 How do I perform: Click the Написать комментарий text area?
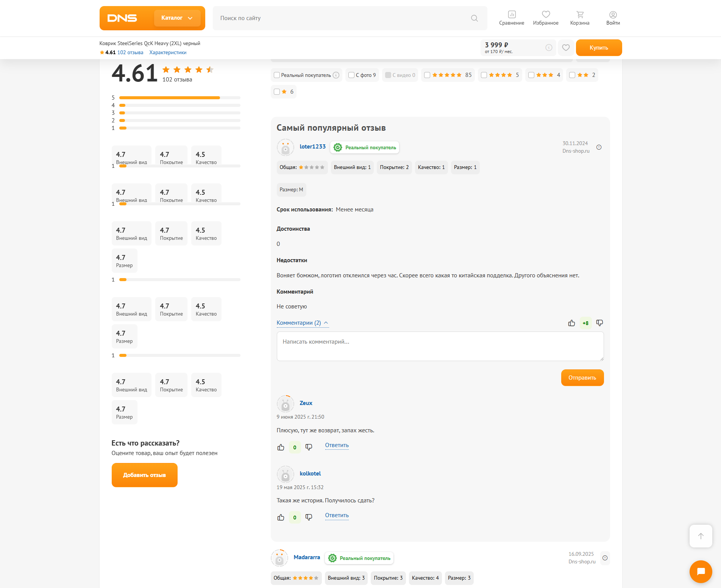440,346
